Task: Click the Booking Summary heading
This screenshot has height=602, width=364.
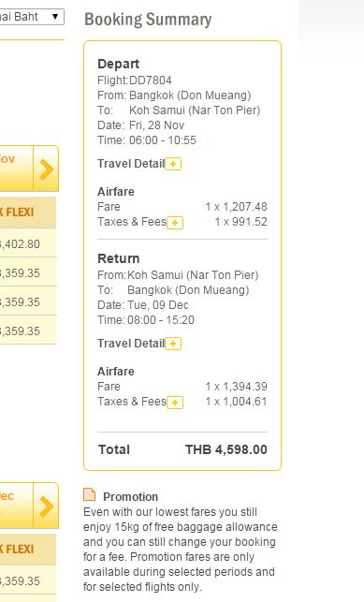Action: [x=148, y=20]
